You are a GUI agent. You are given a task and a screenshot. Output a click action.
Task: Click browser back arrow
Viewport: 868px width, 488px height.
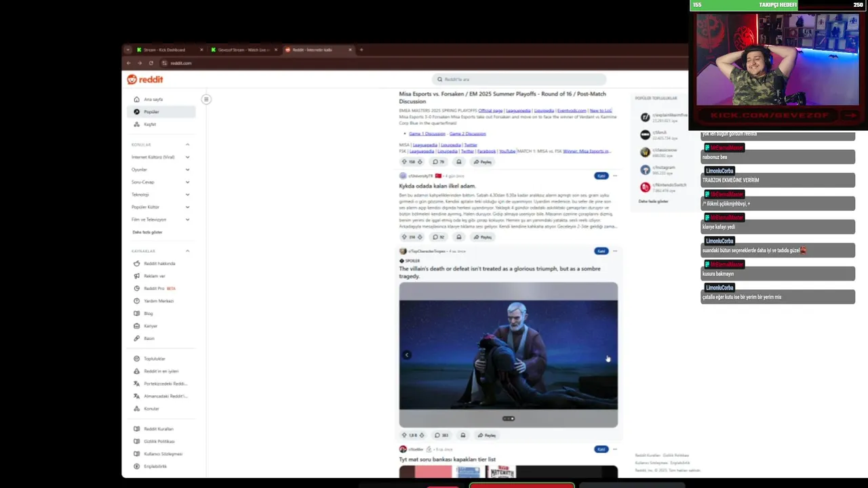coord(129,63)
